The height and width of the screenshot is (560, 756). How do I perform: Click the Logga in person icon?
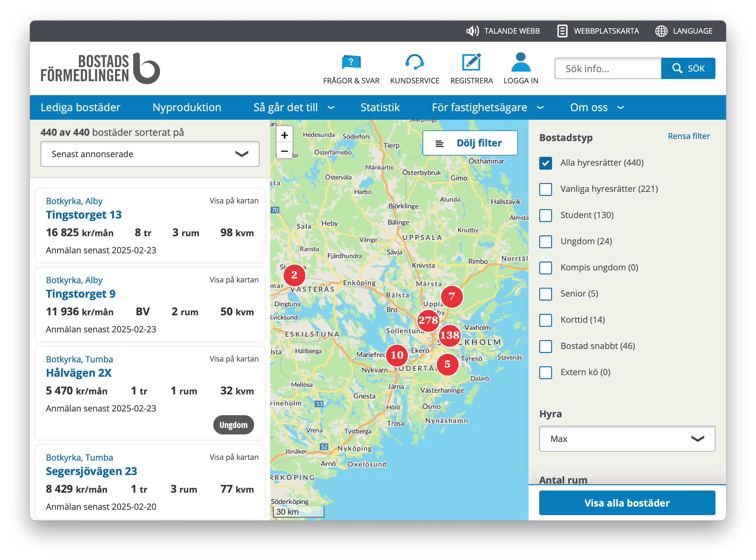(521, 62)
